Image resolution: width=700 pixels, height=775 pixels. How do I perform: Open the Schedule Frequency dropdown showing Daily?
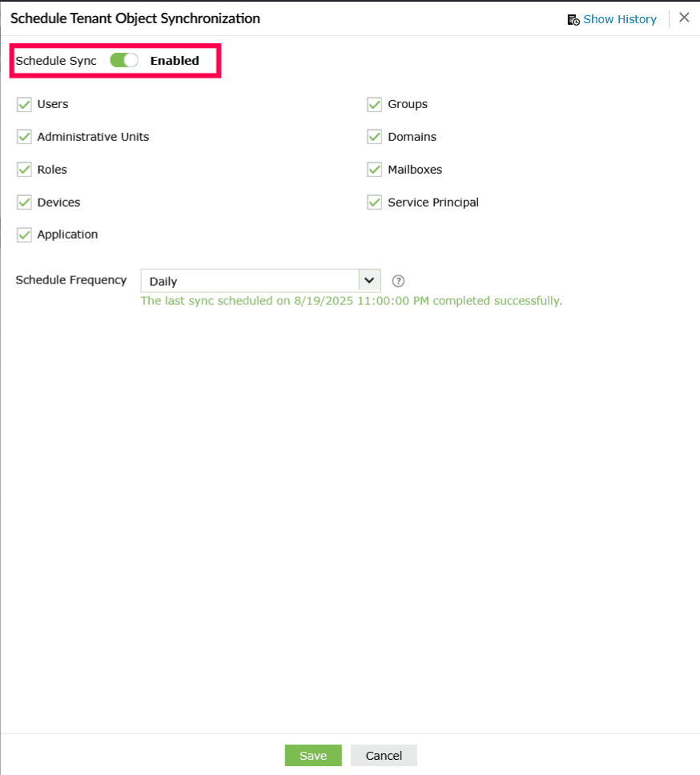pos(260,281)
